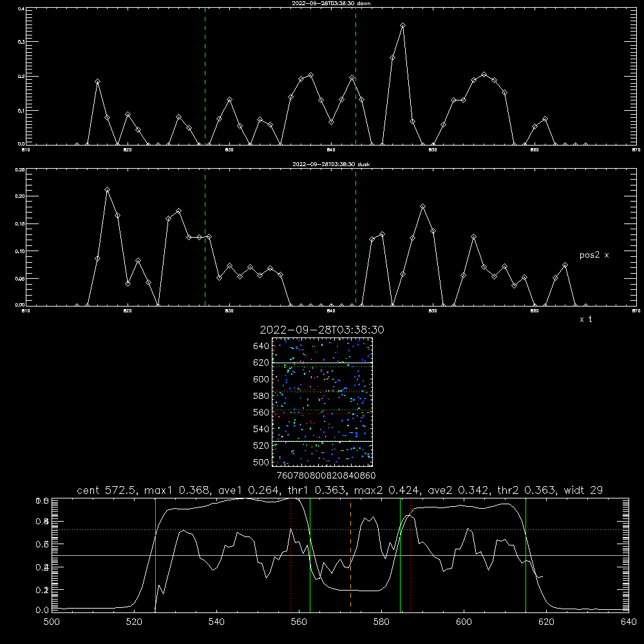Viewport: 644px width, 644px height.
Task: Select green vertical line at 525 in bottom plot
Action: tap(155, 554)
